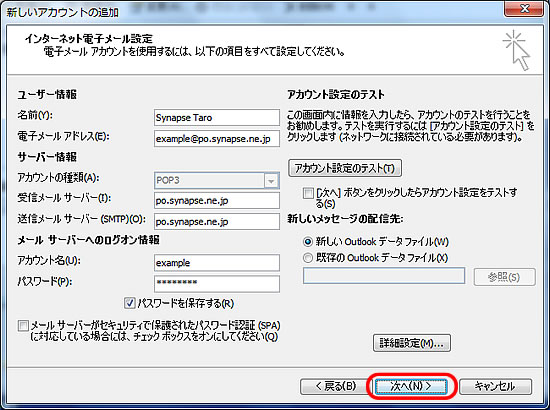Check the test account settings on 次へ checkbox
Viewport: 550px width, 410px height.
coord(308,193)
